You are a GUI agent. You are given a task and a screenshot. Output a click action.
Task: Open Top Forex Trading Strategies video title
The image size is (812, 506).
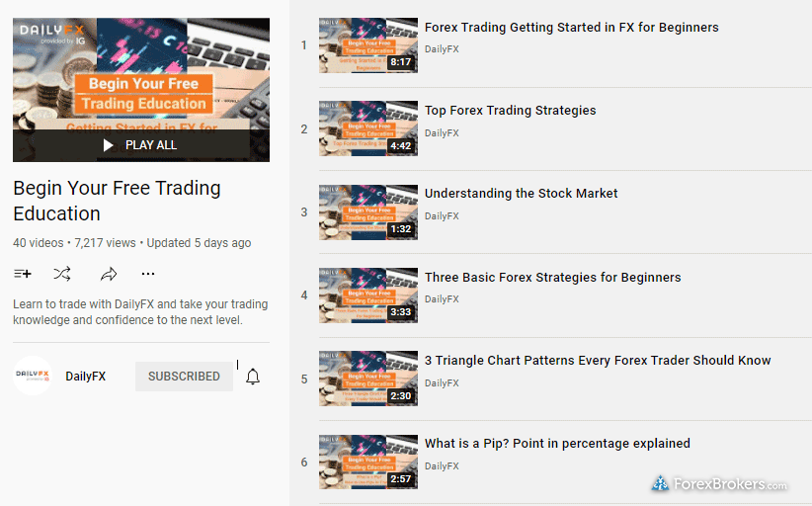tap(510, 111)
